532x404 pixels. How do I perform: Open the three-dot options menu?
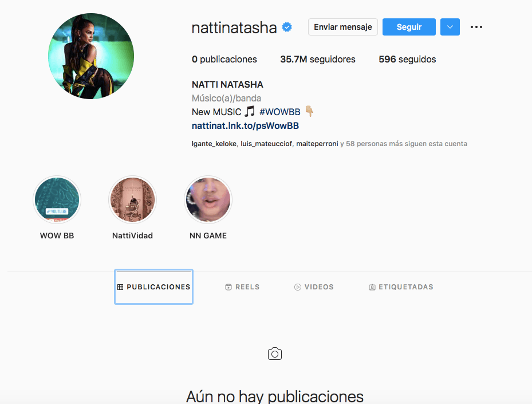476,27
